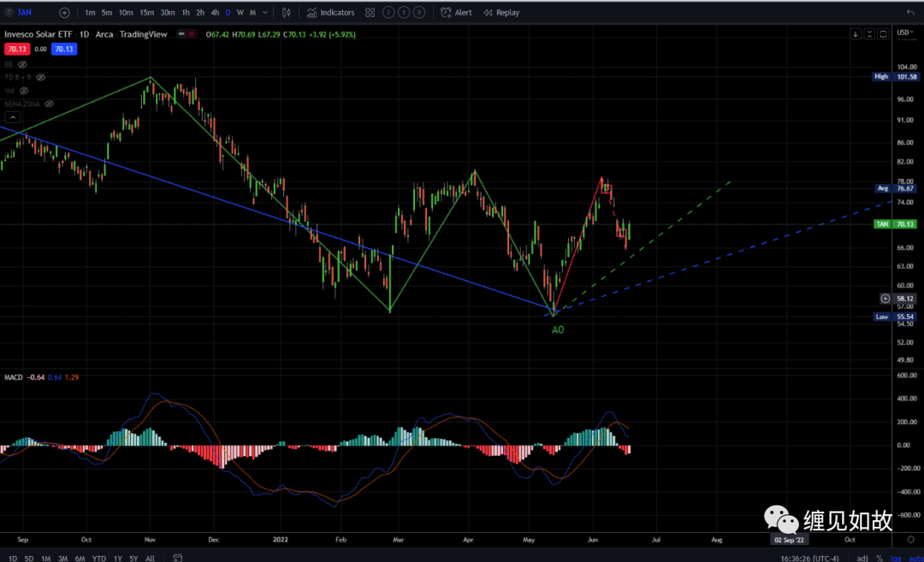Set date range to 3M
This screenshot has width=924, height=562.
tap(63, 558)
